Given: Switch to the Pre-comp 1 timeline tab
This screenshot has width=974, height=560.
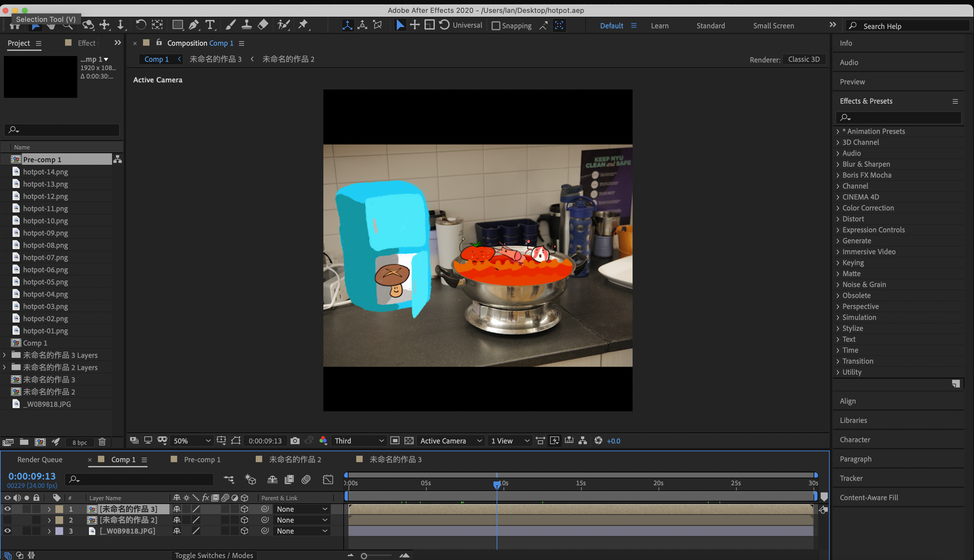Looking at the screenshot, I should pyautogui.click(x=202, y=460).
